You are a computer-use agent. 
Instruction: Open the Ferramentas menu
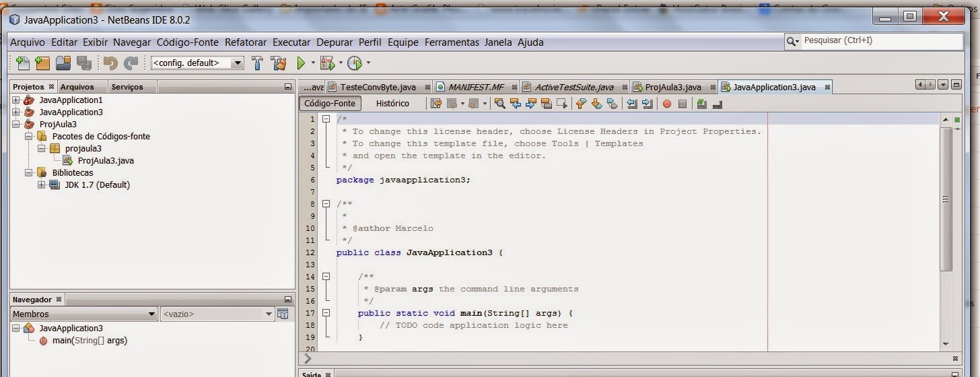pos(452,42)
